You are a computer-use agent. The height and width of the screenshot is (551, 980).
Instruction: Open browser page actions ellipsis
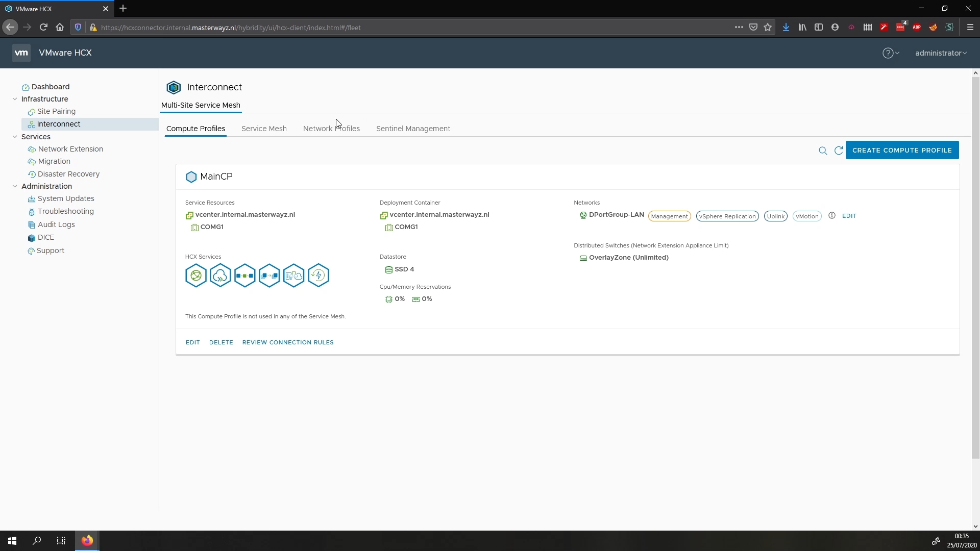pyautogui.click(x=739, y=28)
